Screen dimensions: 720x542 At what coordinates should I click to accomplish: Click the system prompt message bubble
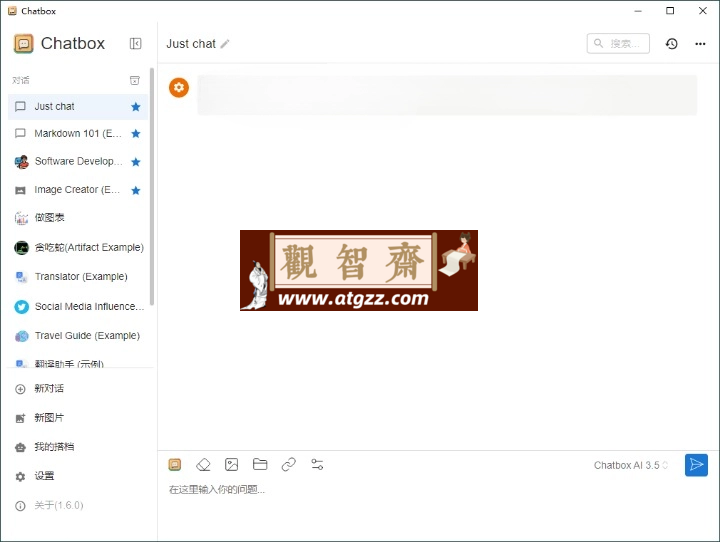(447, 95)
